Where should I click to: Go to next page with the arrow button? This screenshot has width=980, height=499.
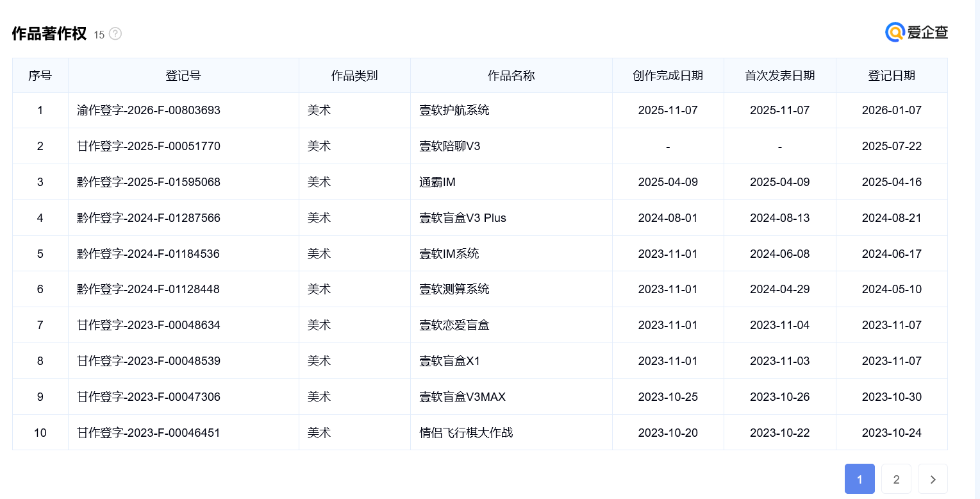pyautogui.click(x=933, y=479)
